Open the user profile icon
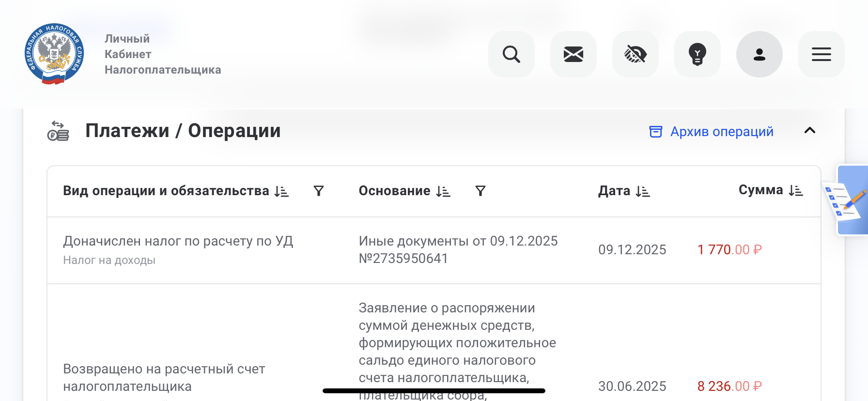This screenshot has width=868, height=401. (759, 54)
